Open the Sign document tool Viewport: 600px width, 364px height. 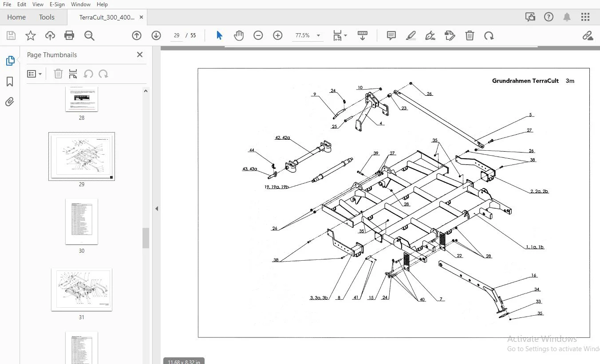pyautogui.click(x=430, y=36)
